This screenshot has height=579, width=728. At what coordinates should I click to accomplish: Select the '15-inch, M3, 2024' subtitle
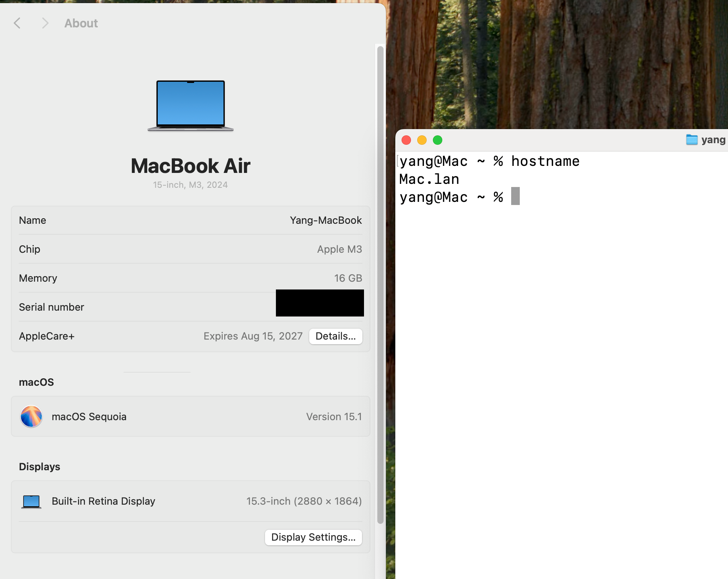coord(191,185)
